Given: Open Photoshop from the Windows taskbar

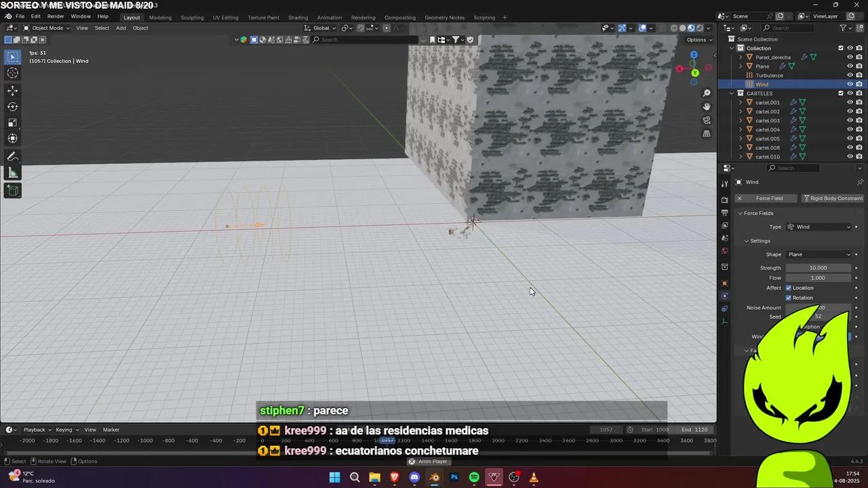Looking at the screenshot, I should pos(454,477).
